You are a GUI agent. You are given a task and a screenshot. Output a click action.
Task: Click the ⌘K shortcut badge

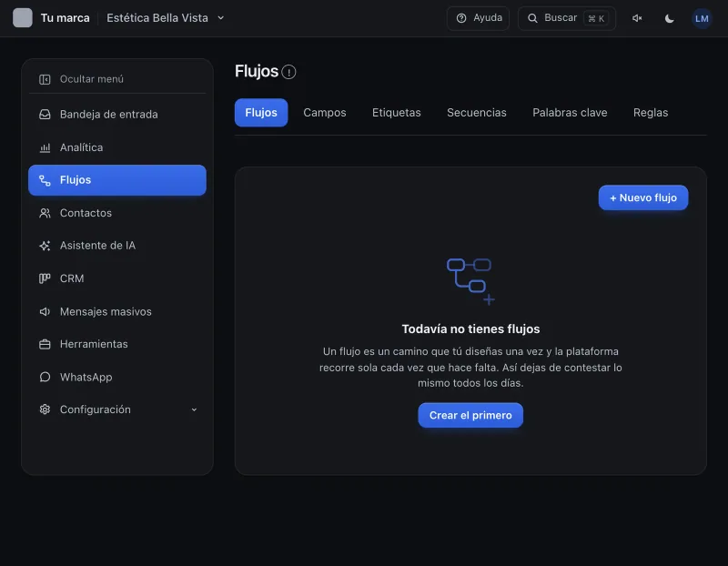(x=596, y=18)
